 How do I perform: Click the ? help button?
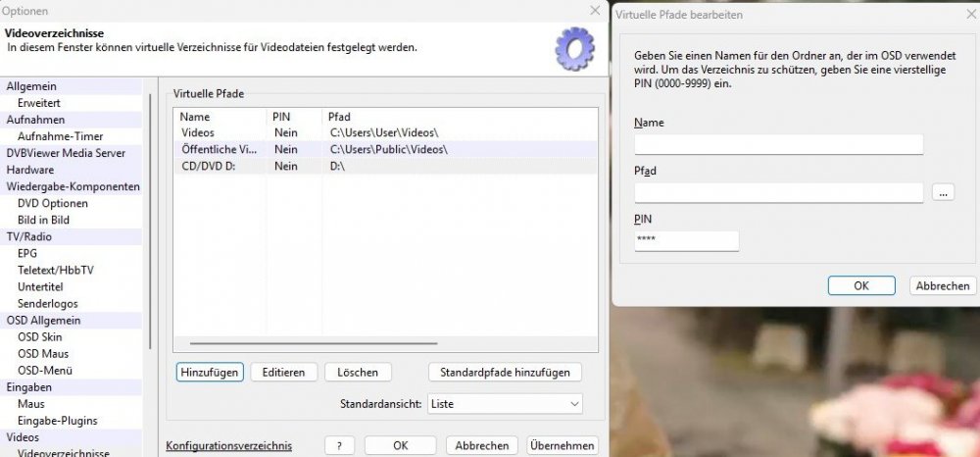pyautogui.click(x=339, y=446)
